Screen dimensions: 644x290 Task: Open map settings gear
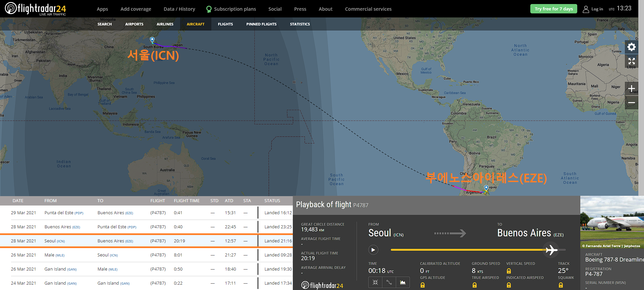(631, 47)
